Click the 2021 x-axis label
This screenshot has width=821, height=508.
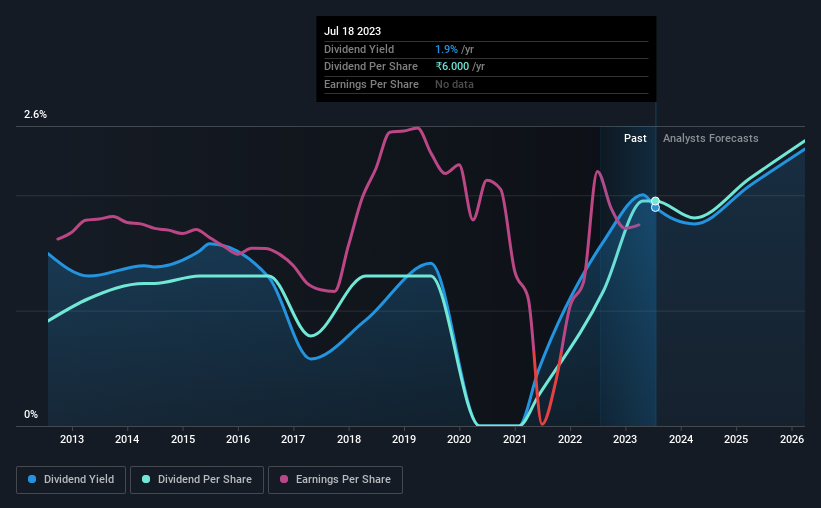[x=515, y=439]
